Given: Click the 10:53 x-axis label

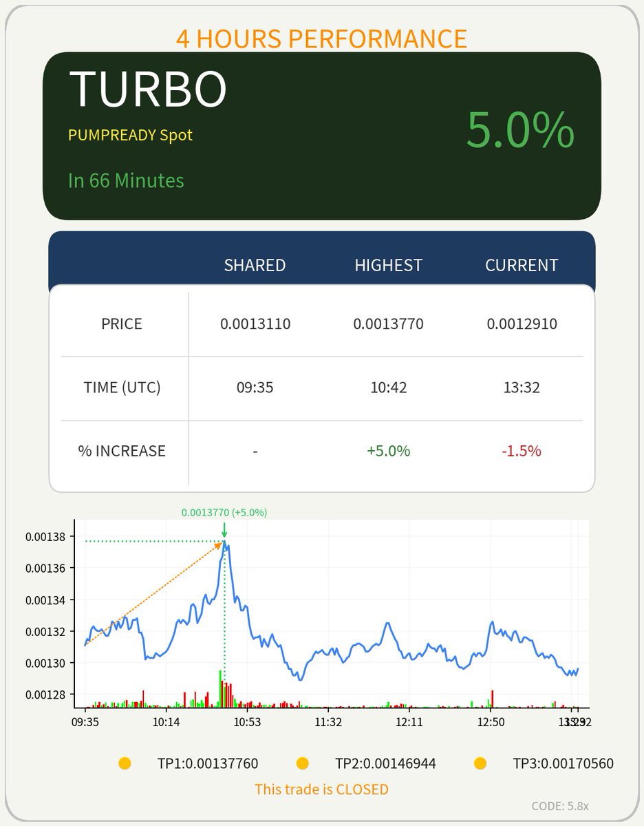Looking at the screenshot, I should (x=247, y=722).
